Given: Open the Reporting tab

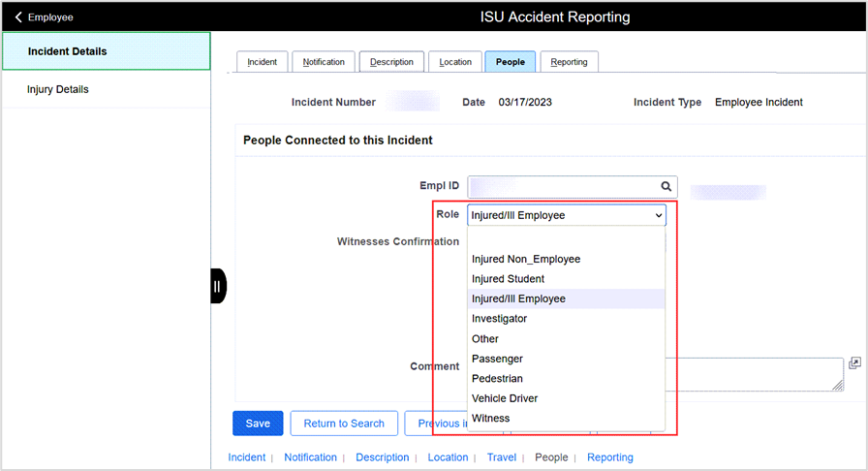Looking at the screenshot, I should (x=569, y=62).
